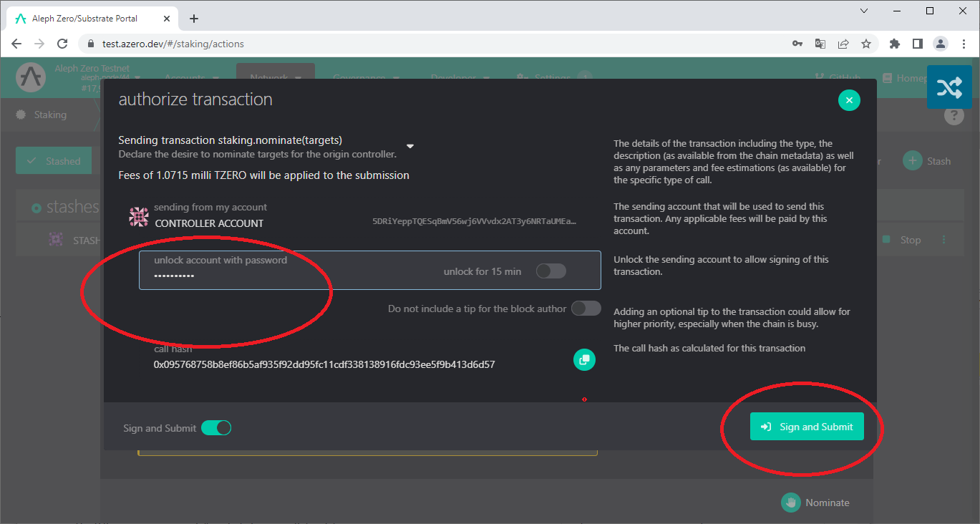Click the Nominate button
Image resolution: width=980 pixels, height=524 pixels.
[815, 503]
